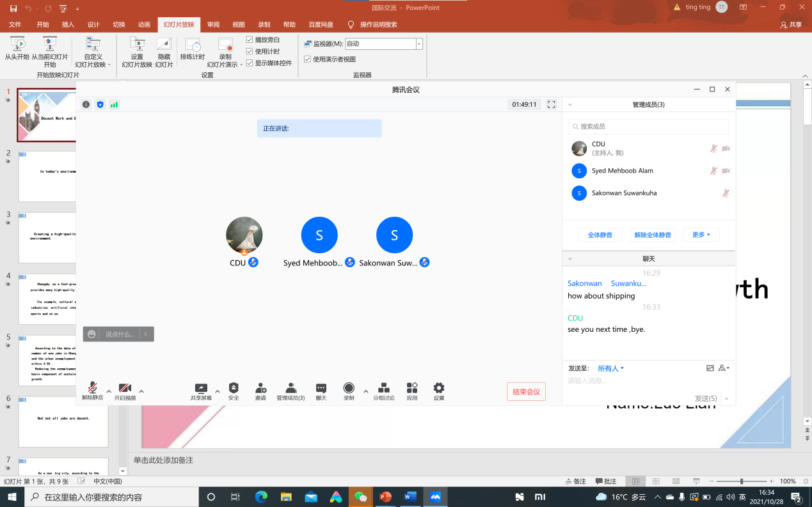This screenshot has width=812, height=507.
Task: Start recording with the Record icon
Action: [349, 387]
